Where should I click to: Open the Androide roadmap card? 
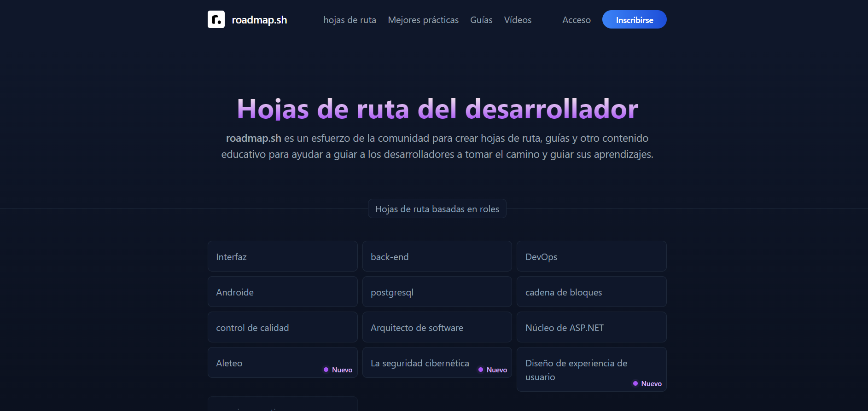click(x=282, y=292)
